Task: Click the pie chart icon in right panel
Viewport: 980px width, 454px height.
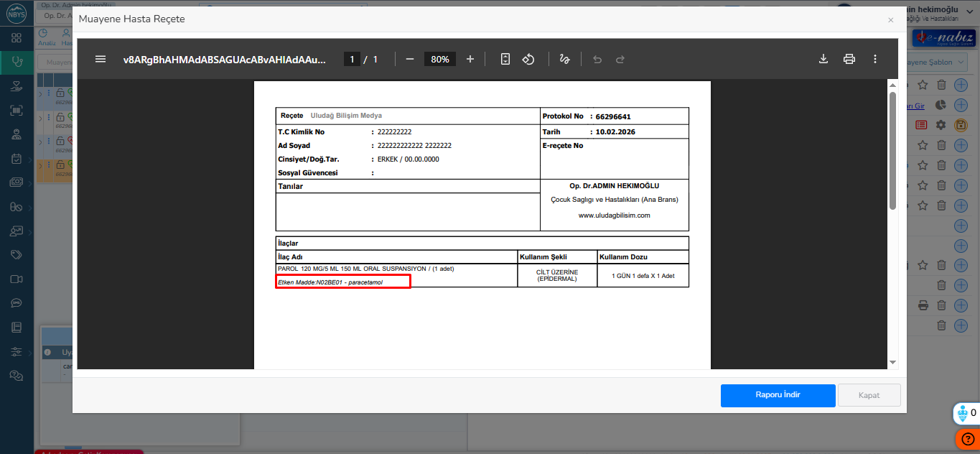Action: coord(941,106)
